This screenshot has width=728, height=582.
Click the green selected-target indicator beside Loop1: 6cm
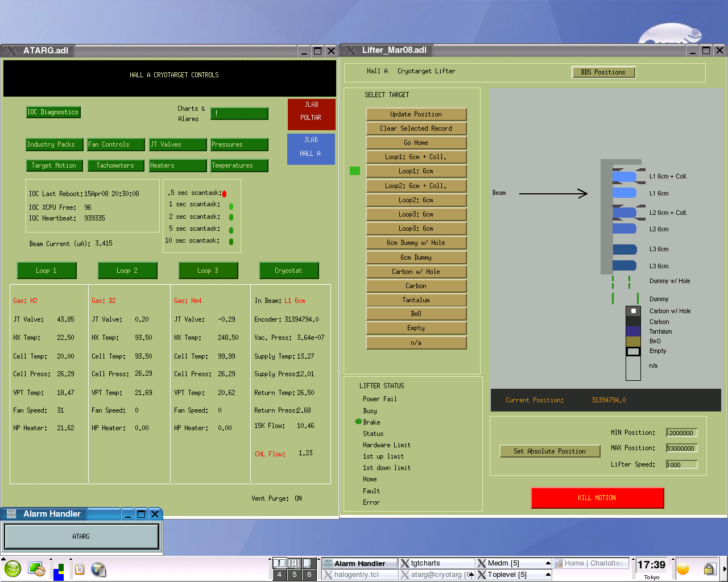point(355,171)
